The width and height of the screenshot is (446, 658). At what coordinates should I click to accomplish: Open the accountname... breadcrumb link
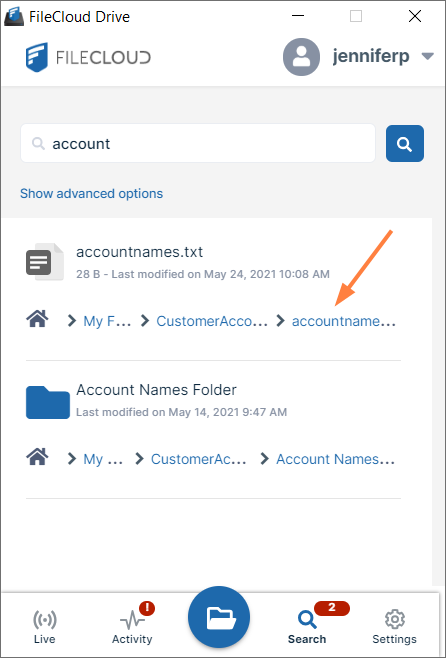pos(344,321)
